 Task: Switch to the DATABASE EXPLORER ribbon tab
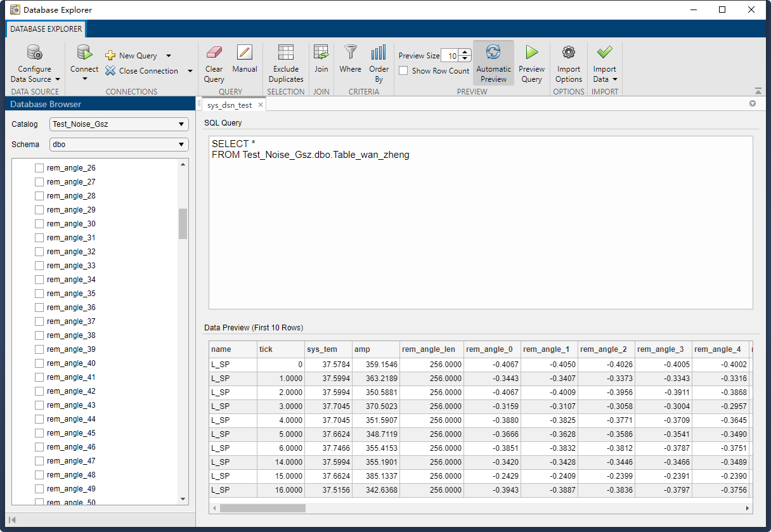[x=45, y=29]
